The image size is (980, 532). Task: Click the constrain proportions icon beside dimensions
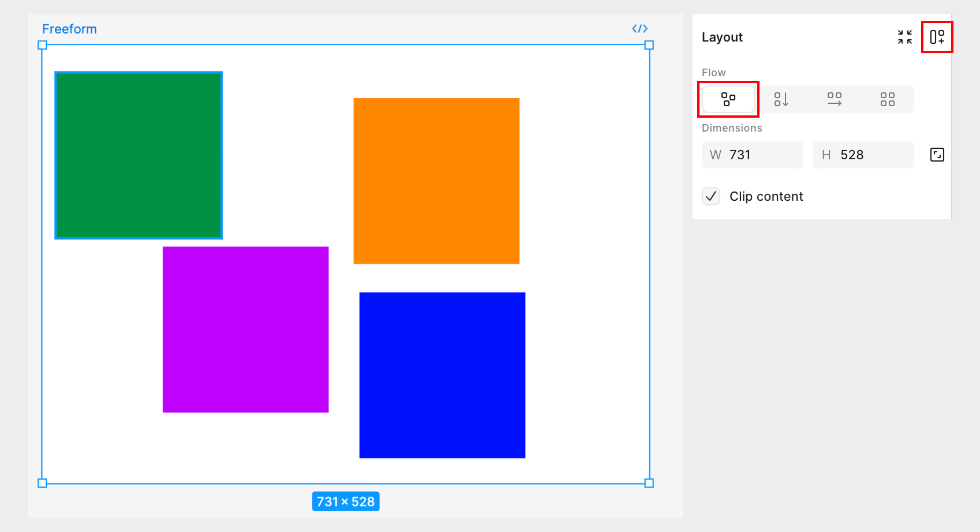point(936,154)
